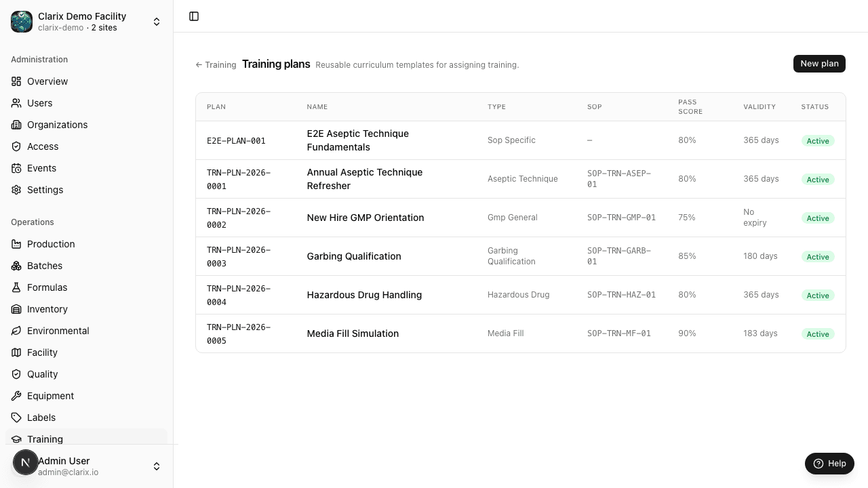The height and width of the screenshot is (488, 868).
Task: Open E2E Aseptic Technique Fundamentals plan
Action: coord(357,140)
